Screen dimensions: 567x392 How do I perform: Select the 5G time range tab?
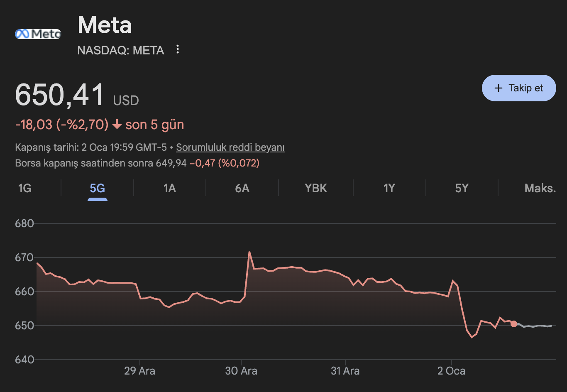97,188
